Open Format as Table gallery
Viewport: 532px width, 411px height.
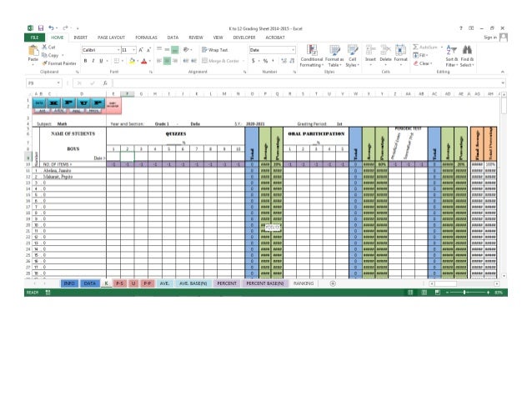tap(334, 56)
